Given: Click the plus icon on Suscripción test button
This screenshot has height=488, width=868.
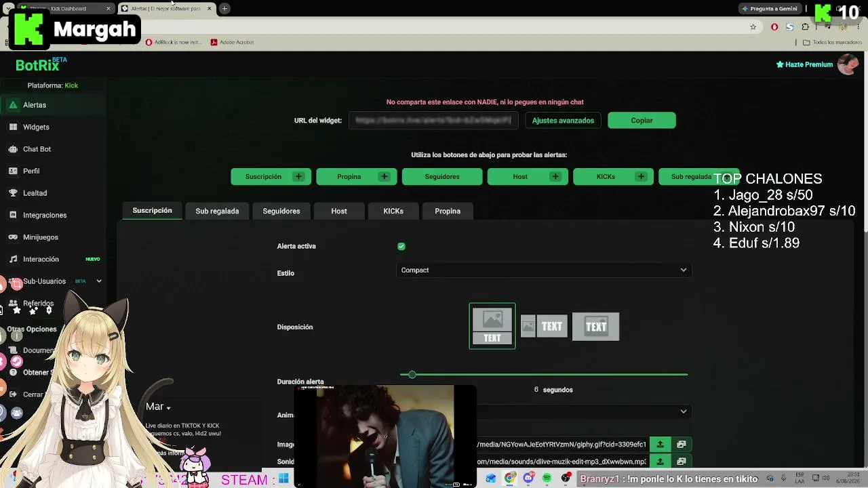Looking at the screenshot, I should [x=298, y=176].
